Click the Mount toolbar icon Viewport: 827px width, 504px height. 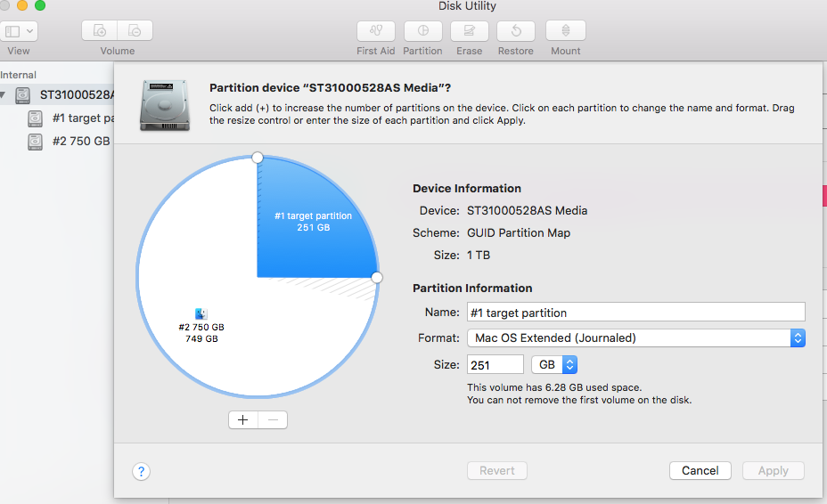pyautogui.click(x=565, y=30)
